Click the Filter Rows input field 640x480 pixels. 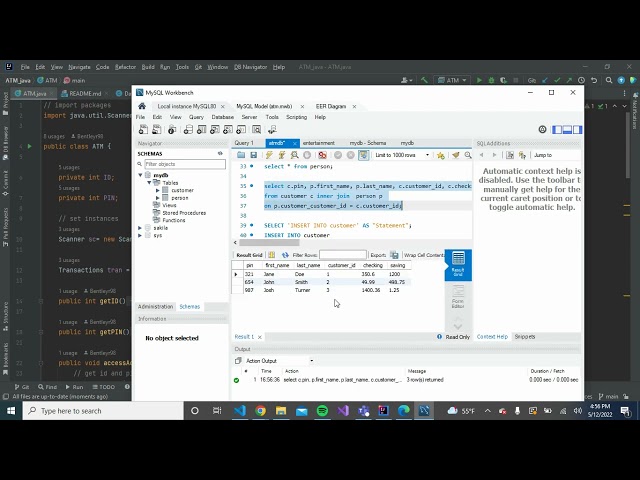(x=343, y=255)
